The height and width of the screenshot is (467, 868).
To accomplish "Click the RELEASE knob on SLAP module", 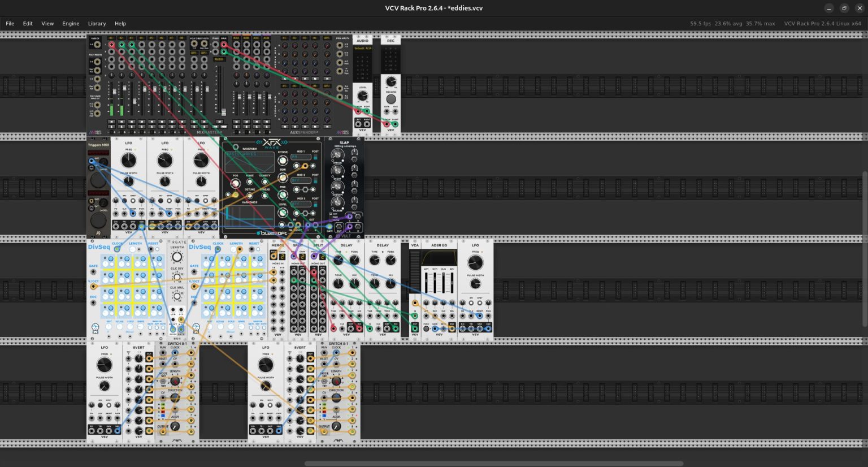I will click(x=337, y=202).
